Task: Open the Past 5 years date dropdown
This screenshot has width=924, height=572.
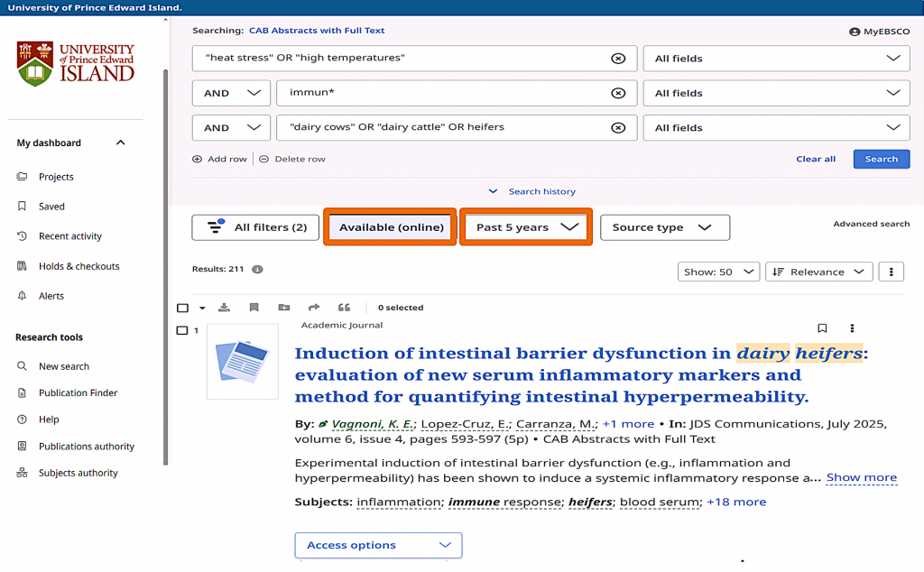Action: point(526,227)
